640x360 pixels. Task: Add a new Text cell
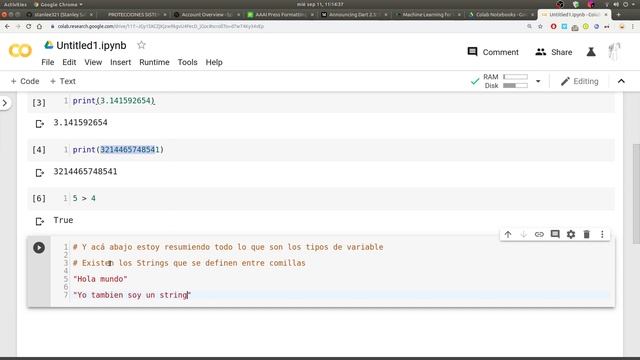coord(62,81)
